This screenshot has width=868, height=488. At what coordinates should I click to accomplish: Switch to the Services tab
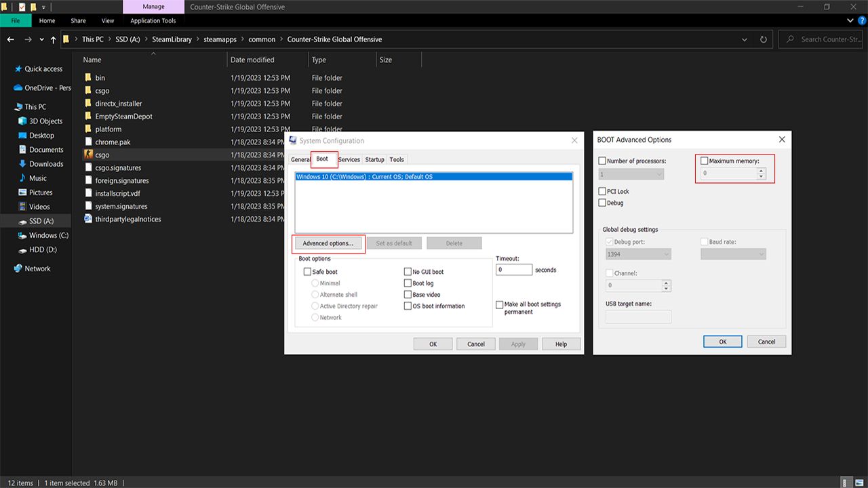click(349, 159)
